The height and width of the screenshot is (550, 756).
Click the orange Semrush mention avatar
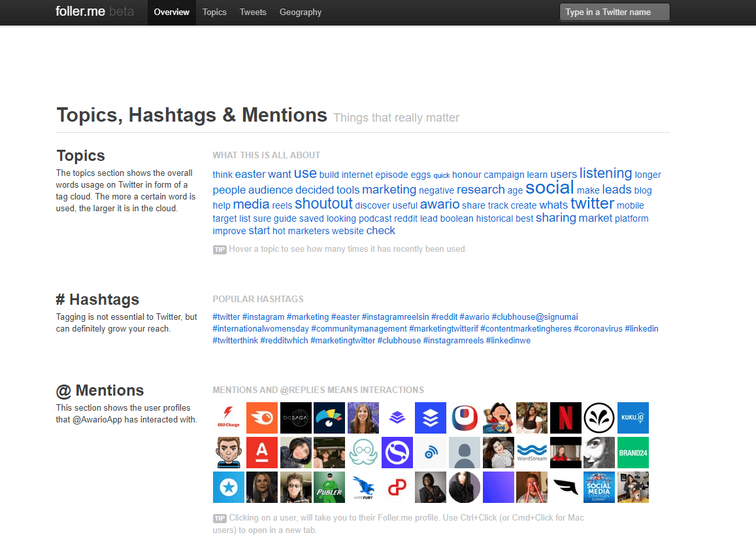pyautogui.click(x=262, y=418)
